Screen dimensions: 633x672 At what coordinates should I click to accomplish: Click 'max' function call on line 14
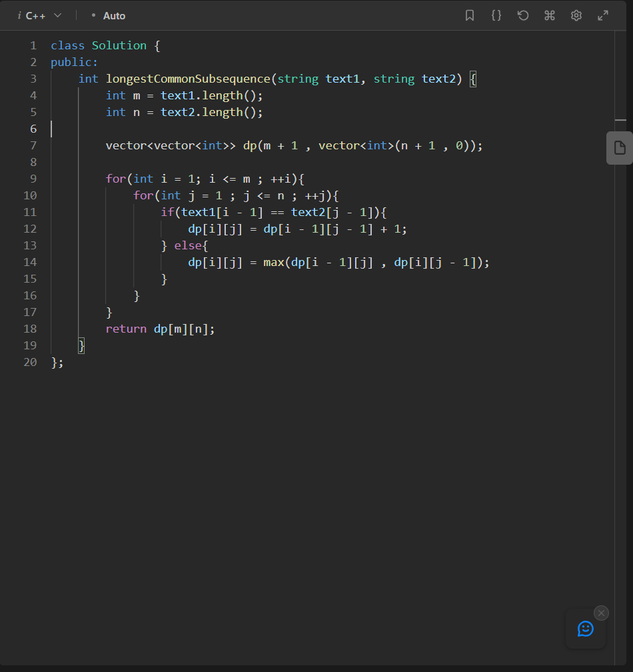[x=273, y=262]
